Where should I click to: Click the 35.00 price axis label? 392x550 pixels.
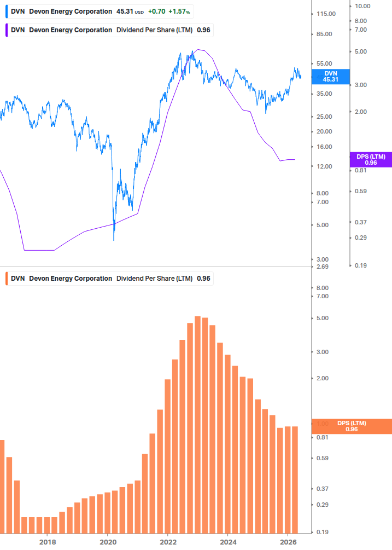pos(324,94)
